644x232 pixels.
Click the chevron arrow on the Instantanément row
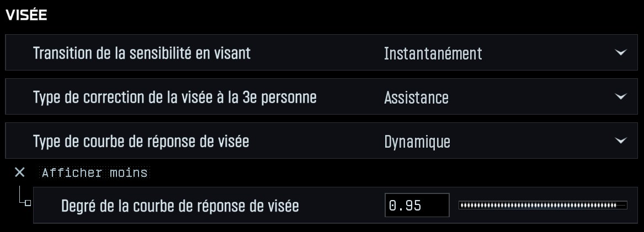[x=620, y=53]
